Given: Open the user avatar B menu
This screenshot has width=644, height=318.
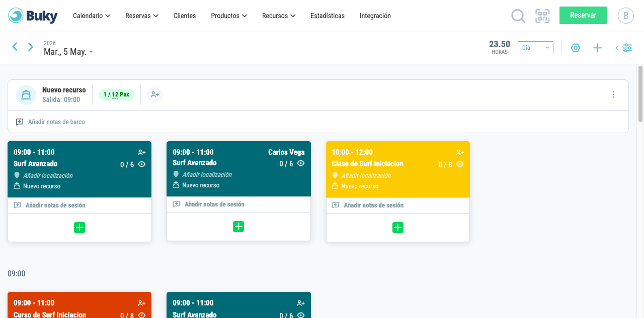Looking at the screenshot, I should click(625, 16).
